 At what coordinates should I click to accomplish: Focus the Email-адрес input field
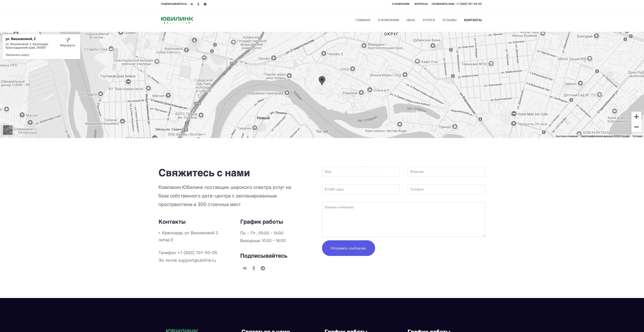(361, 189)
